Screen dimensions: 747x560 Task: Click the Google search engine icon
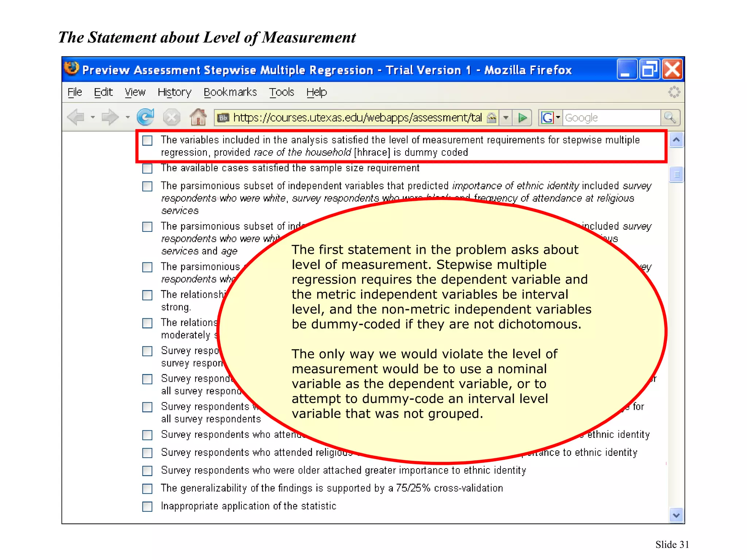point(547,118)
